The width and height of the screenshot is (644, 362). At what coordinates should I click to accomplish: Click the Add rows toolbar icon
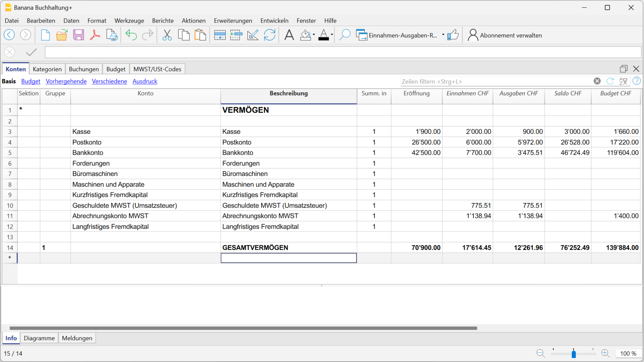(220, 35)
